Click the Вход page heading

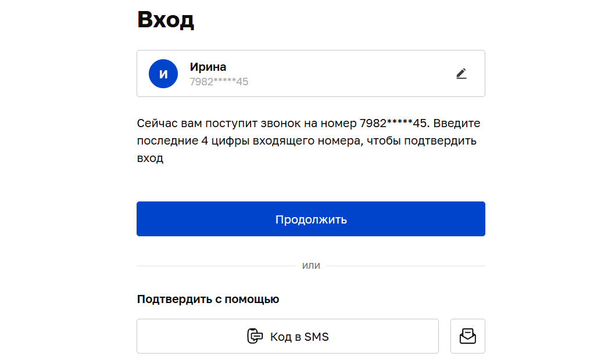(165, 19)
